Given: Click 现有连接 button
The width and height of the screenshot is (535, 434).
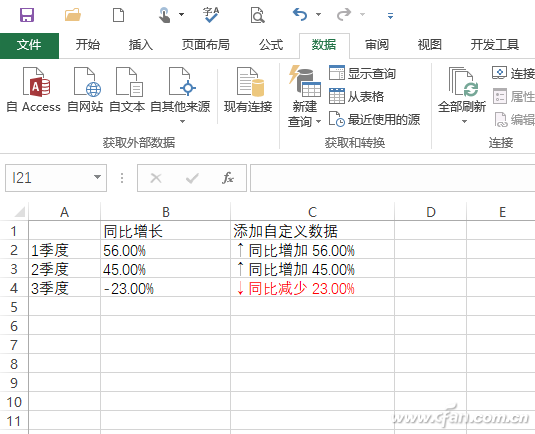Looking at the screenshot, I should (248, 89).
